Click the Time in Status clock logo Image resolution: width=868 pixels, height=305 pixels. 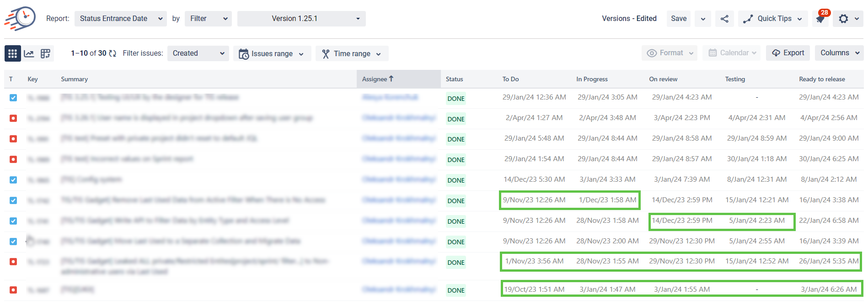tap(21, 18)
